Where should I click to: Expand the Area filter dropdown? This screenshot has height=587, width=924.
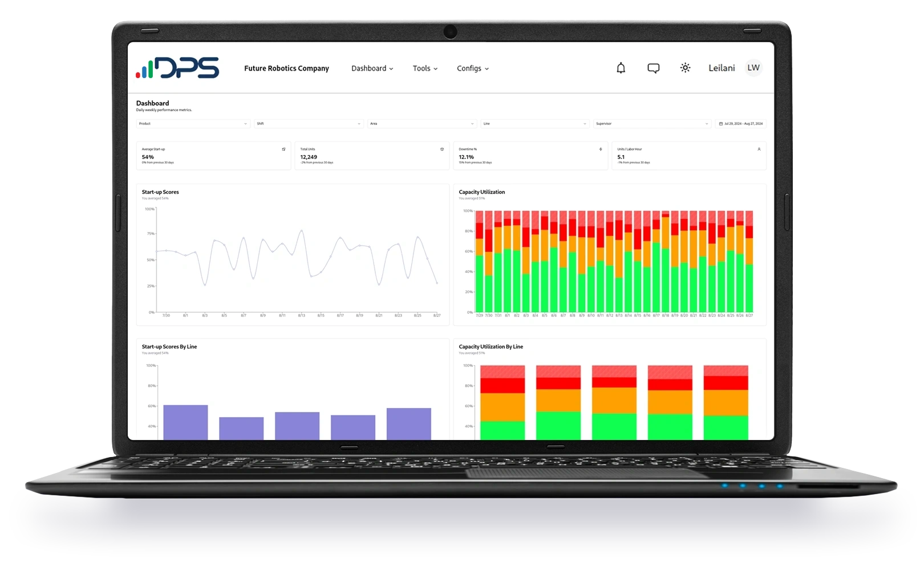click(422, 124)
